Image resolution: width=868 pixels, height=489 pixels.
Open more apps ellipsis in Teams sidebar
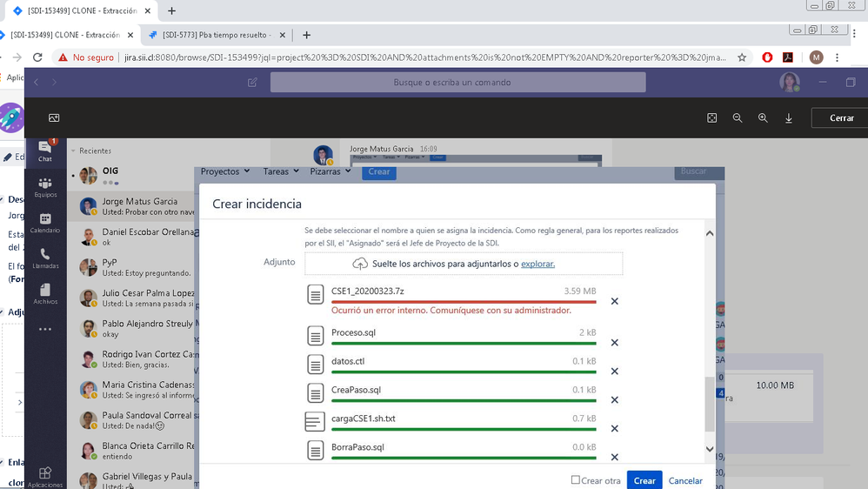point(45,329)
